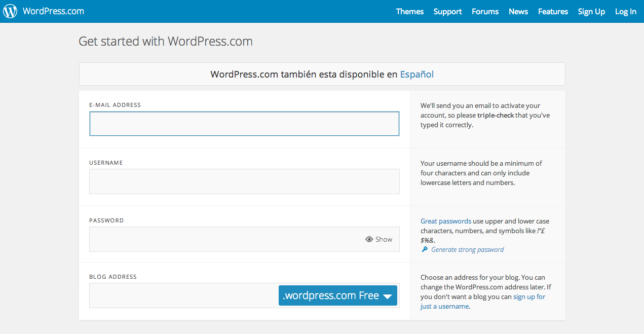
Task: Click Log In in the header
Action: tap(625, 11)
